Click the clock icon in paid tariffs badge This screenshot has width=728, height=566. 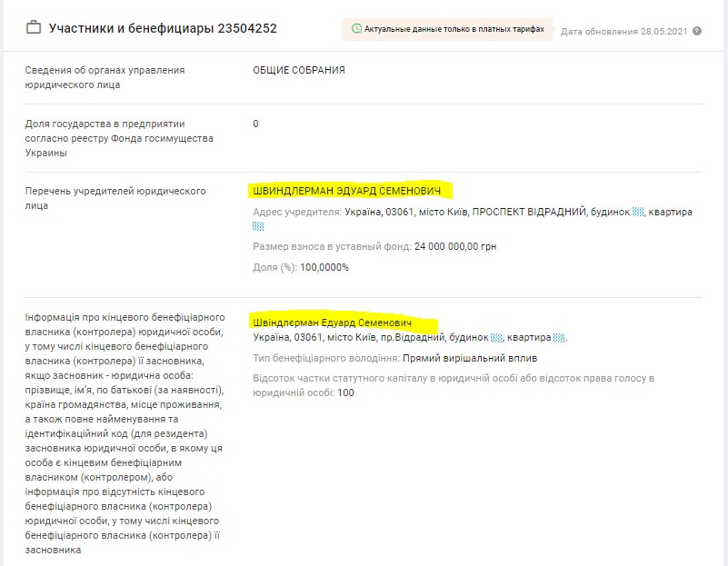(x=355, y=29)
